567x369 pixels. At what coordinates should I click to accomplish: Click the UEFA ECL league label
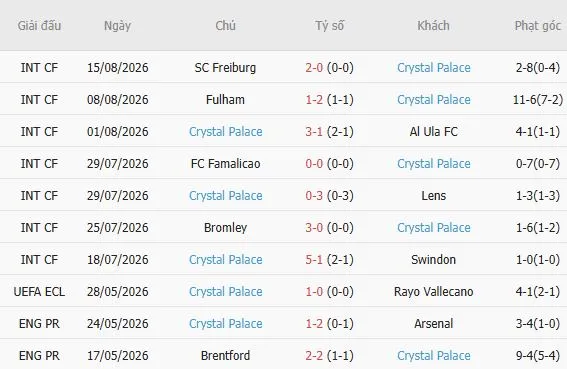coord(39,292)
